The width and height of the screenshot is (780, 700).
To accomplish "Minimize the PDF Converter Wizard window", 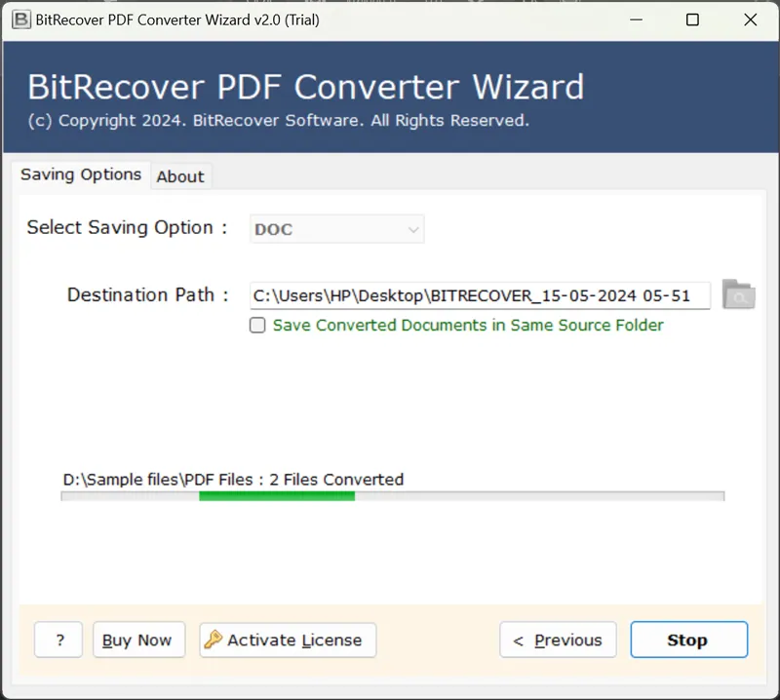I will 636,19.
